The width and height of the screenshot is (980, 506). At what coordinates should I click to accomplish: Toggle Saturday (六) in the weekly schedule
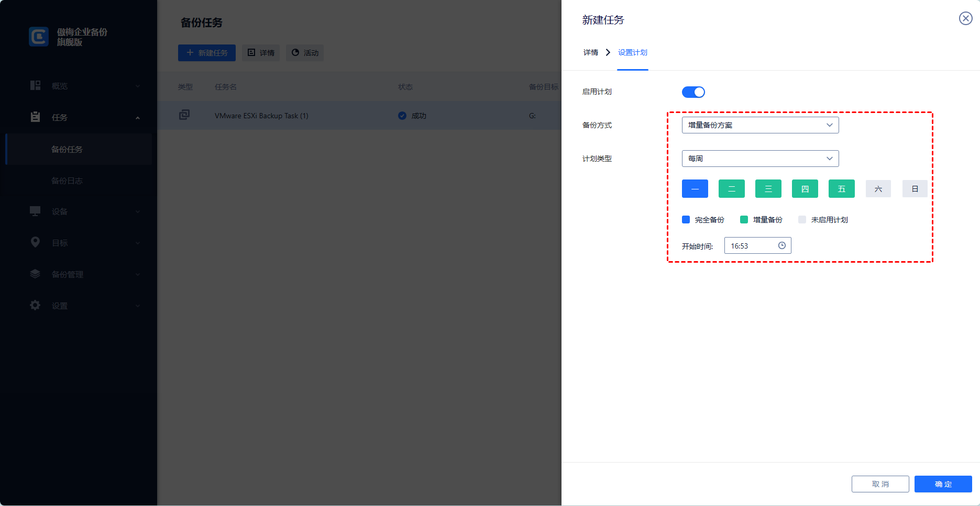tap(878, 189)
